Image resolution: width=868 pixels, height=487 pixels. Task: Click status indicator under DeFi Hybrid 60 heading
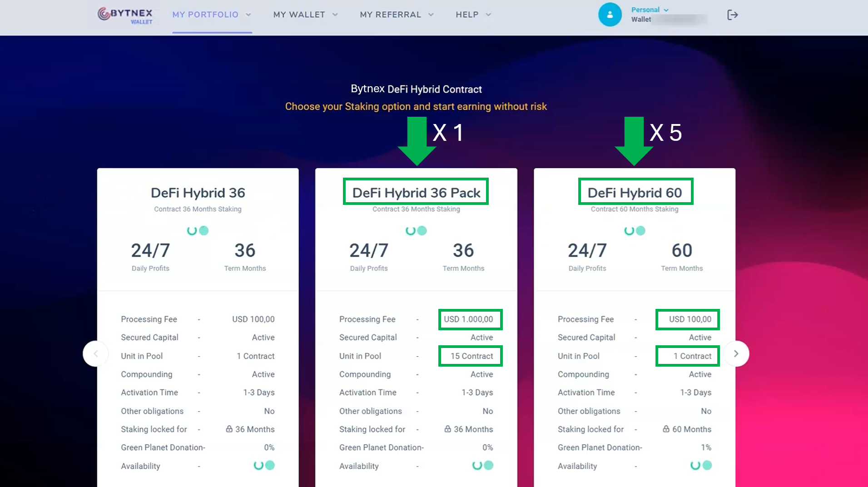click(x=635, y=231)
